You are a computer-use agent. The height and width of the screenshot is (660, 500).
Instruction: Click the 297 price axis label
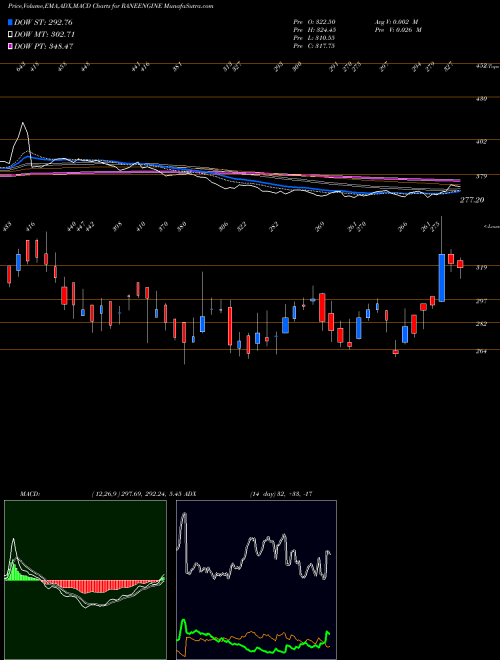[x=482, y=301]
